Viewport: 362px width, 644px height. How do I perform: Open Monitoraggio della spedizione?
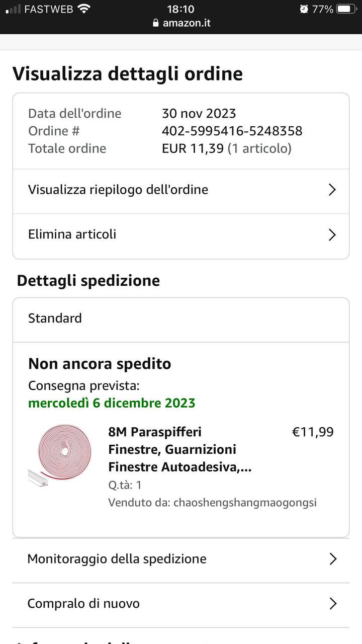pyautogui.click(x=117, y=558)
